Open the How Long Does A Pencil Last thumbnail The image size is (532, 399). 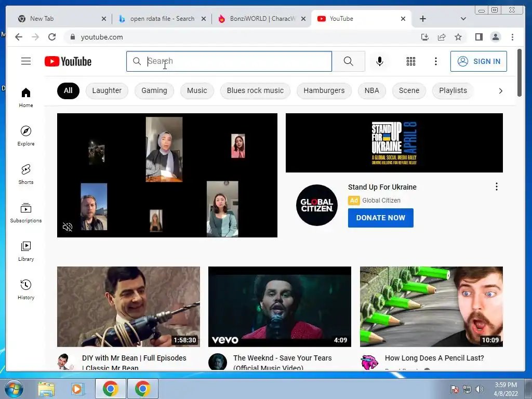click(x=431, y=307)
